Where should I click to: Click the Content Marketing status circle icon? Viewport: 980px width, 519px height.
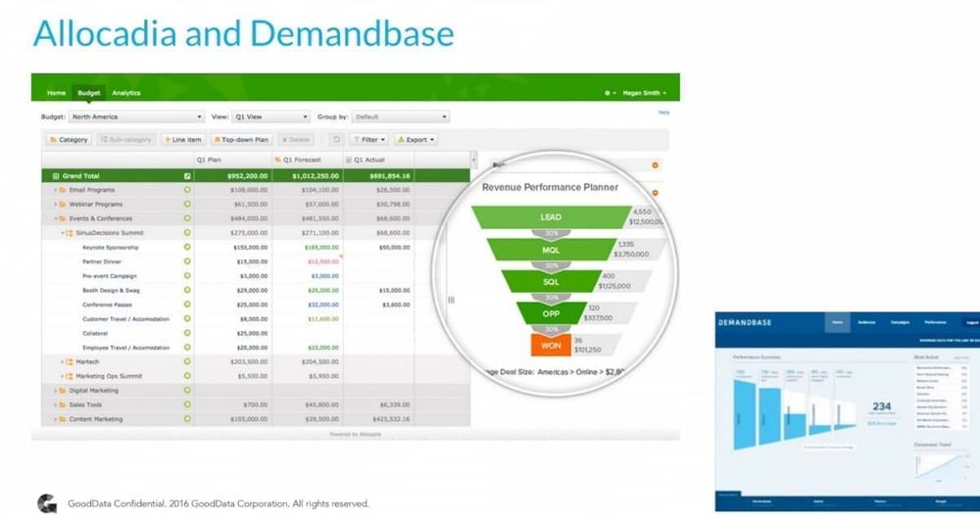[187, 418]
